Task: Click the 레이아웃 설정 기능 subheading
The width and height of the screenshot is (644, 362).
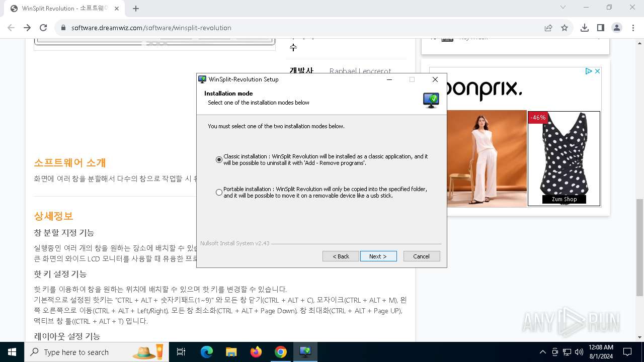Action: pos(67,336)
